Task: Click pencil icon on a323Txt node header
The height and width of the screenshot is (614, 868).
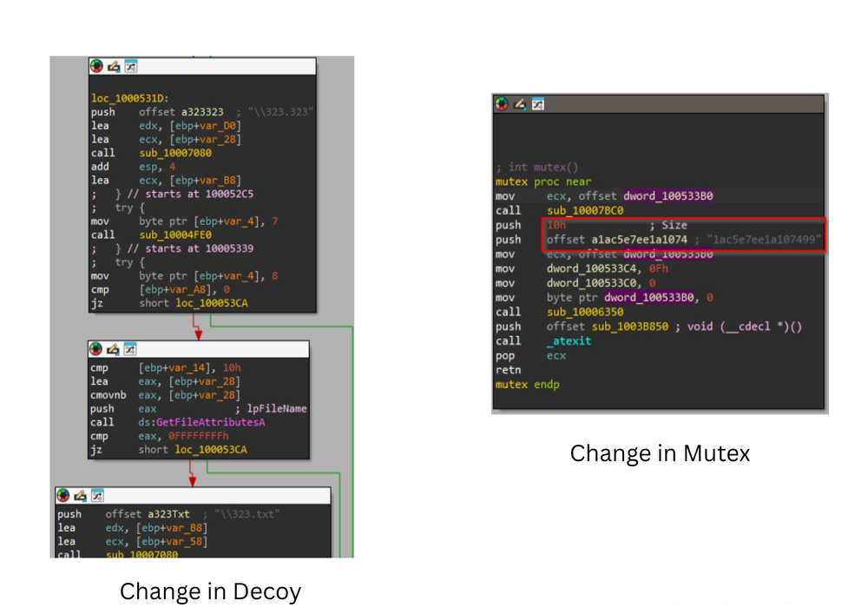Action: (82, 495)
